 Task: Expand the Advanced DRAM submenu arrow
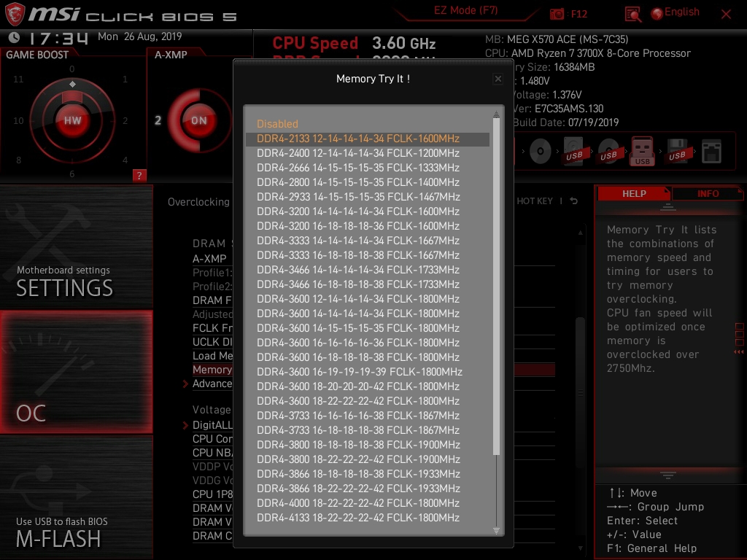click(x=185, y=384)
